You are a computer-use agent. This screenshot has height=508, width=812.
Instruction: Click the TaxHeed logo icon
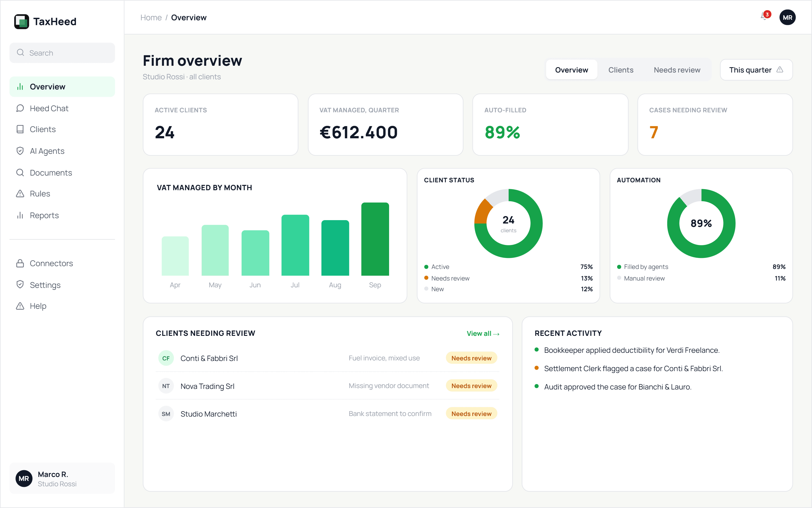pos(21,21)
